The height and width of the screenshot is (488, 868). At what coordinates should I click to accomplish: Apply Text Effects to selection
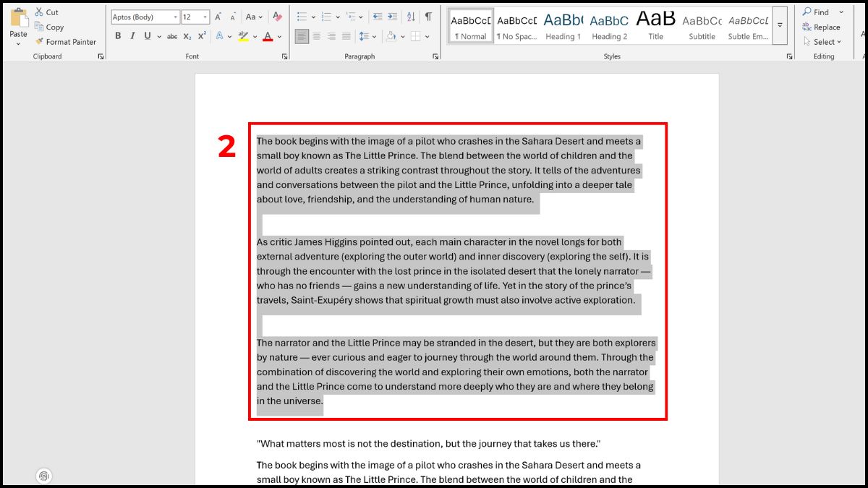[x=220, y=35]
